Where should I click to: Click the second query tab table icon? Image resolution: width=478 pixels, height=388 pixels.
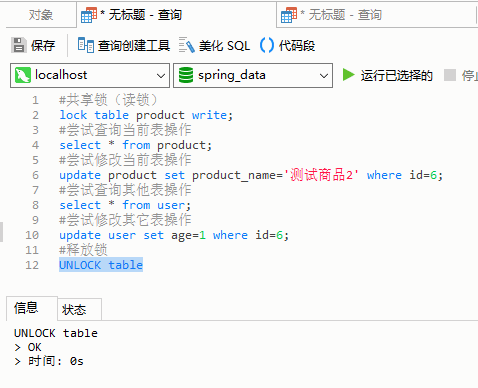(x=289, y=15)
